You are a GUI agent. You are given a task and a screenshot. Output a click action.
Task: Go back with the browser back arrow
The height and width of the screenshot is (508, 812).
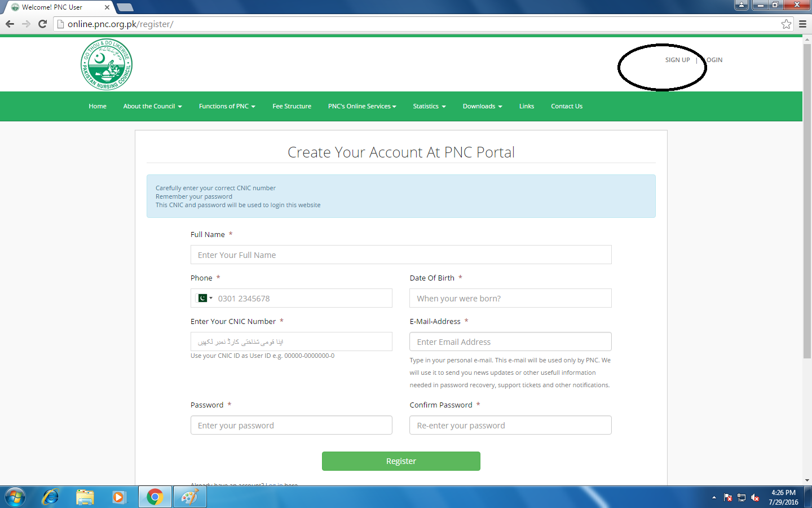[x=10, y=24]
